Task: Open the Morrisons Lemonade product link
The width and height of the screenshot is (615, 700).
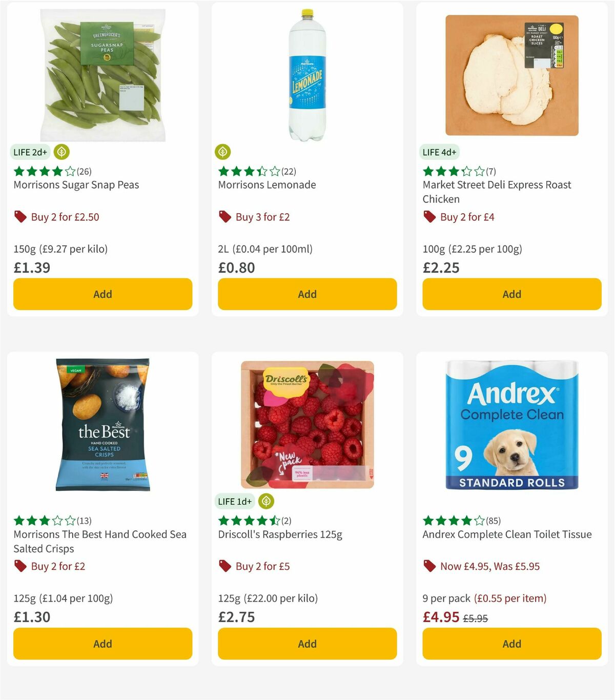Action: point(268,185)
